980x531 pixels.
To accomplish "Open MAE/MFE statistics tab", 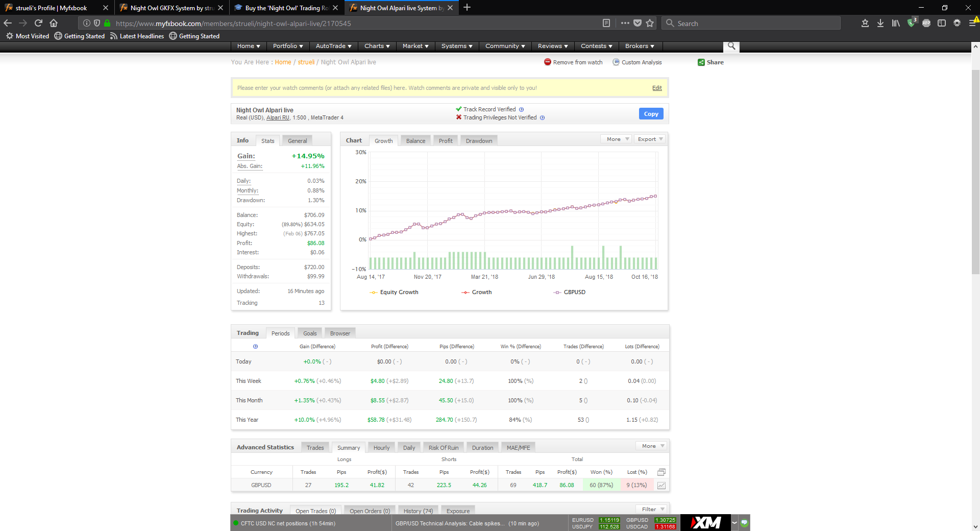I will point(519,448).
